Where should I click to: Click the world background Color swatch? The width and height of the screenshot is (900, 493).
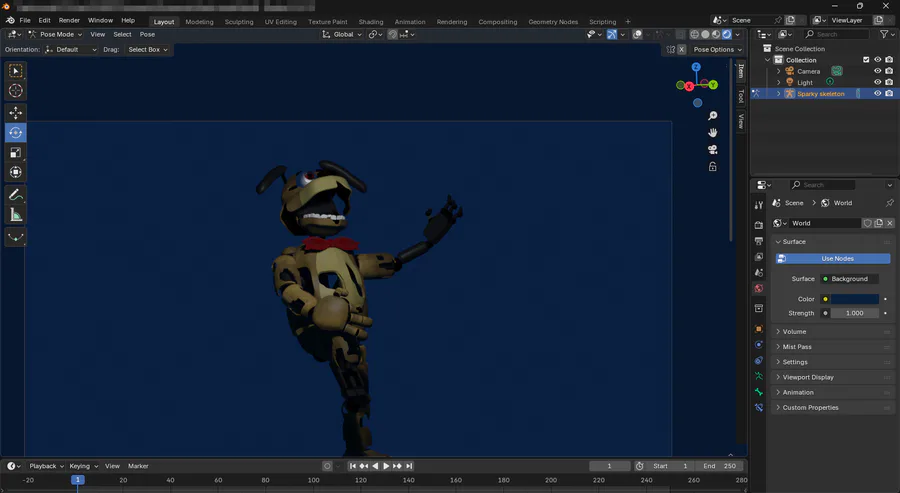(854, 299)
